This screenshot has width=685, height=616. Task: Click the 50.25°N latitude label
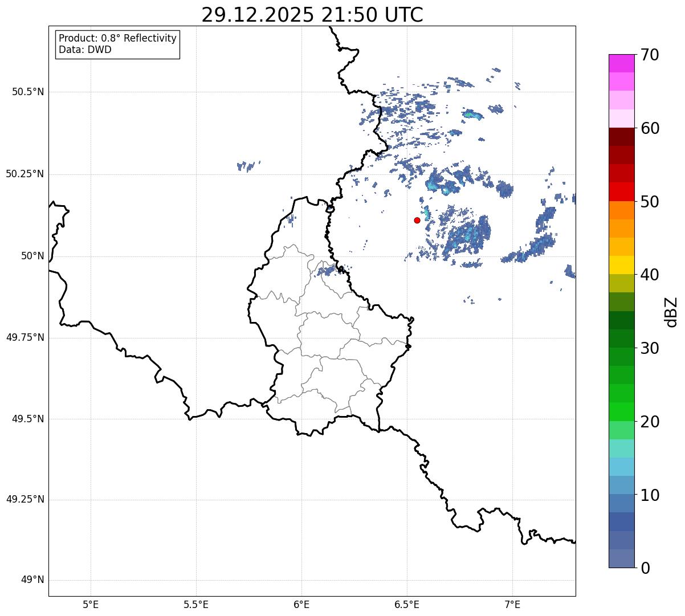click(x=25, y=174)
